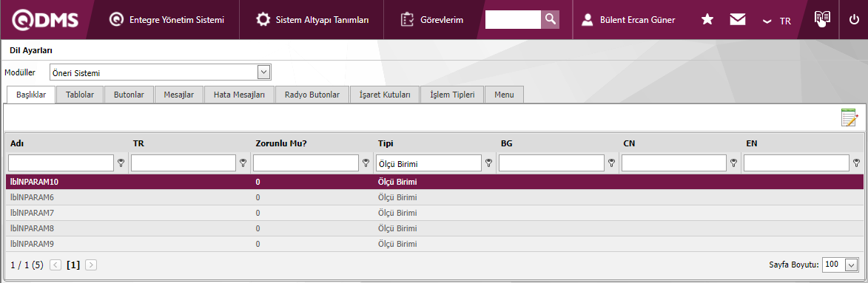Viewport: 868px width, 283px height.
Task: Click the search magnifier button
Action: coord(551,19)
